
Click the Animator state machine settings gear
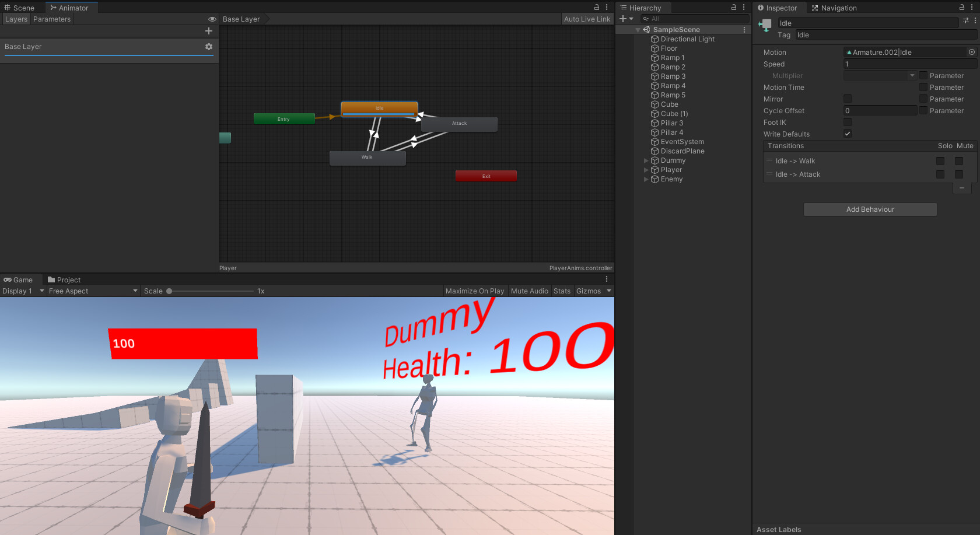(209, 47)
